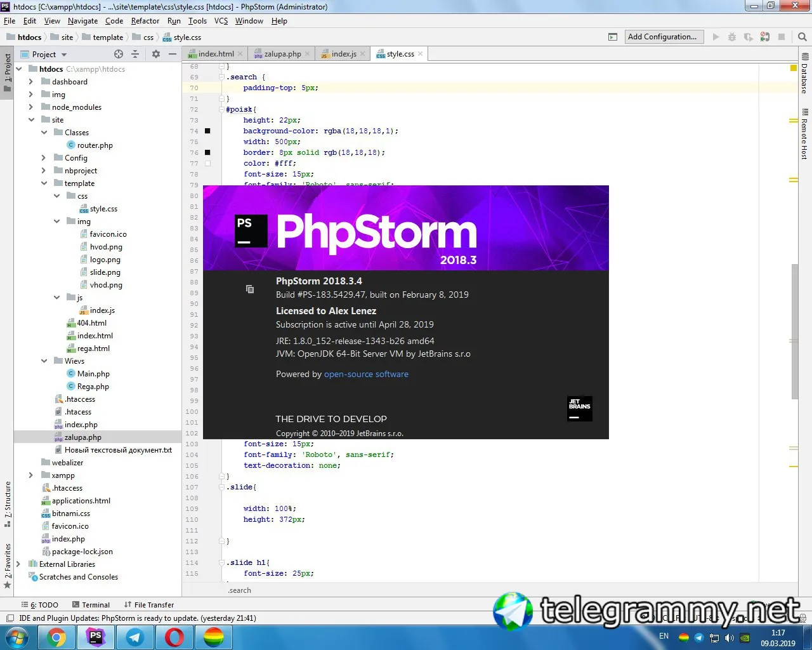Click the tool windows icon in status bar corner
This screenshot has width=812, height=650.
point(10,618)
